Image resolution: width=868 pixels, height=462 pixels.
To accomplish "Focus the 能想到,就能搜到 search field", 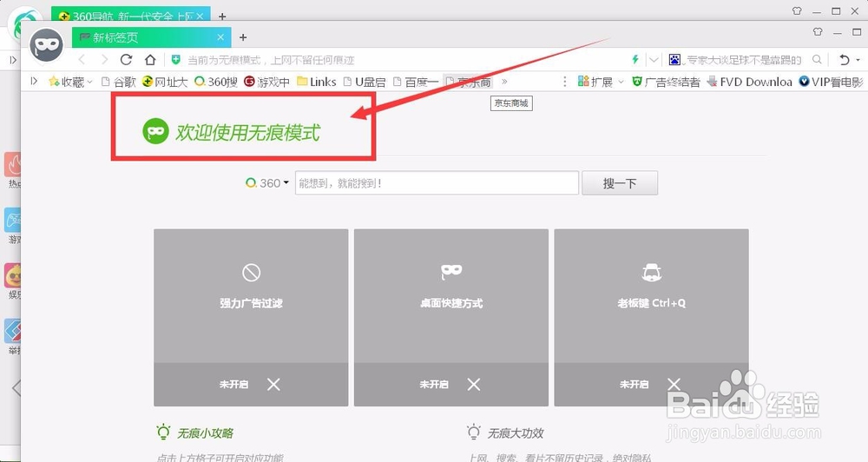I will point(437,183).
